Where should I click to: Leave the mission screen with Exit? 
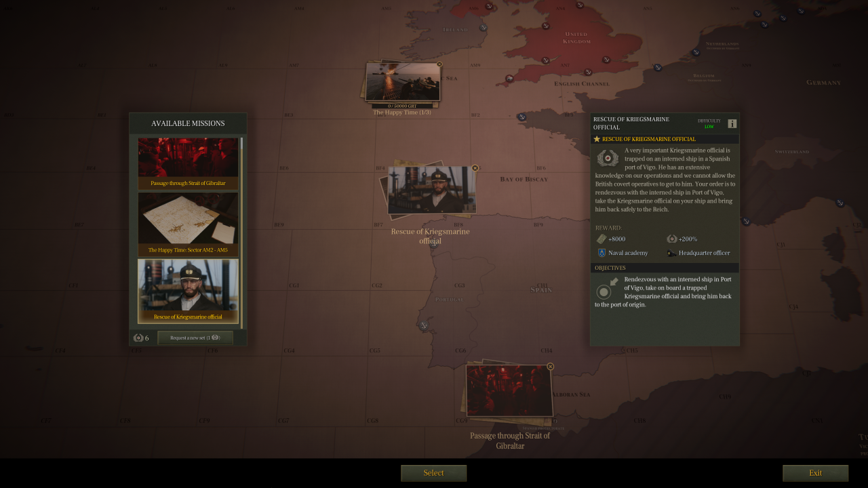[815, 473]
